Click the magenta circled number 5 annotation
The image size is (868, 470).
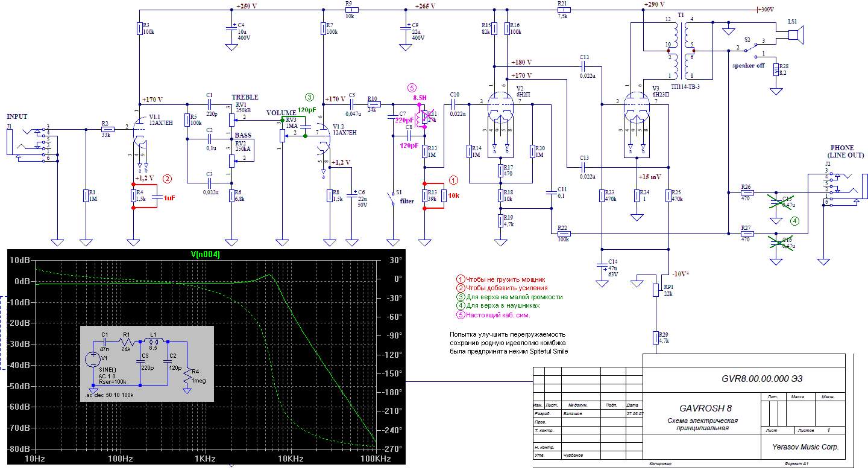pyautogui.click(x=412, y=87)
